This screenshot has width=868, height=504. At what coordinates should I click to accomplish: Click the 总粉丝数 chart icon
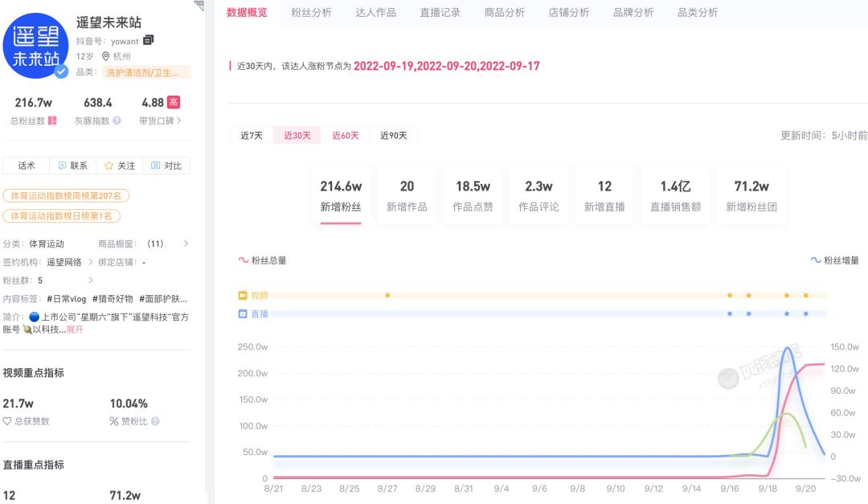point(53,121)
